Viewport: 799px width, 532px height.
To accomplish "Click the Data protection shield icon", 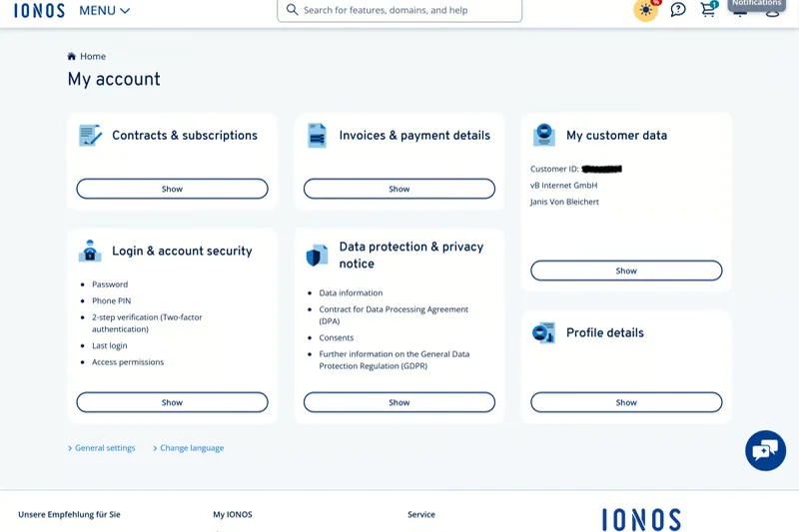I will (317, 256).
